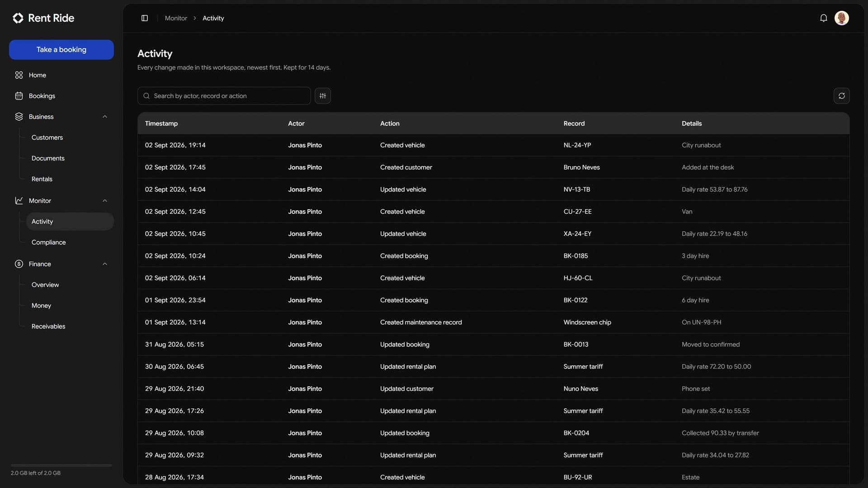
Task: Click the Business layers icon
Action: [19, 117]
